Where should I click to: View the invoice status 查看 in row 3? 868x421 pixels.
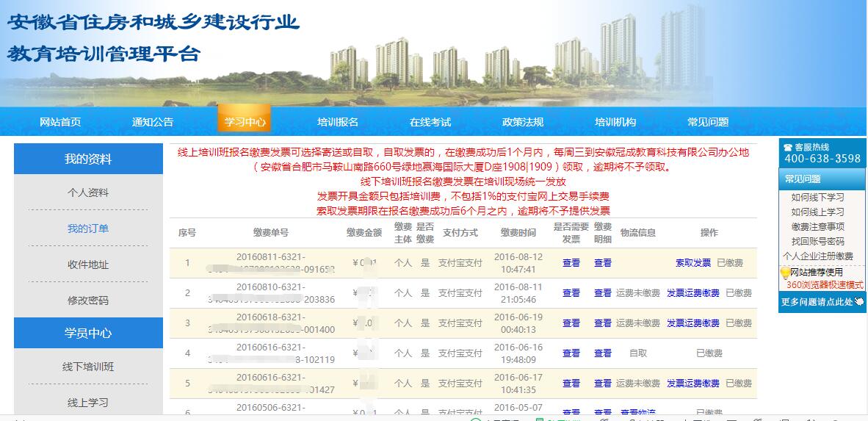click(x=571, y=323)
